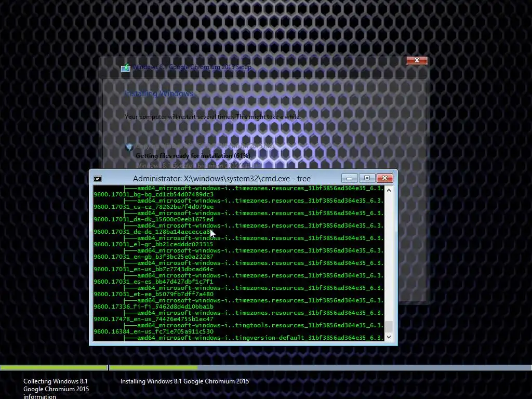Click the console line '9600.17031_es-es_bb47d427dbf1c7f1'

pos(153,282)
